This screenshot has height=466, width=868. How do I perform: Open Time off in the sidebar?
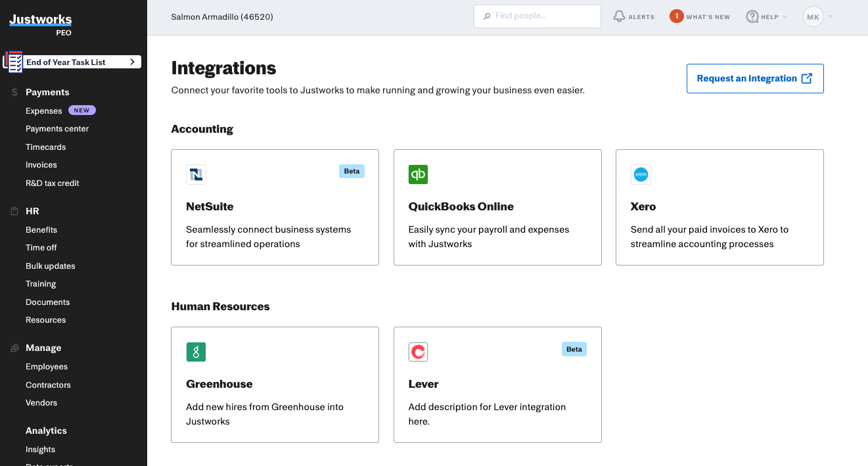(x=41, y=248)
